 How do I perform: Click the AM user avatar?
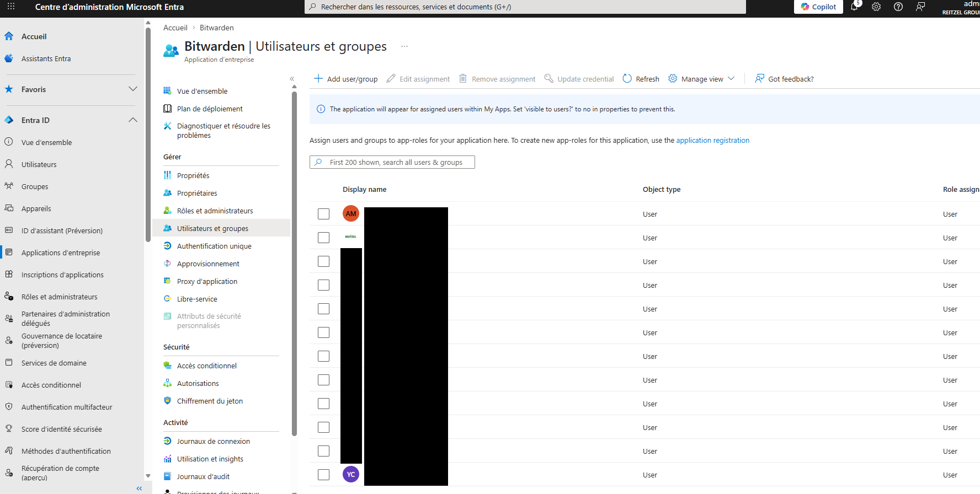[x=351, y=213]
